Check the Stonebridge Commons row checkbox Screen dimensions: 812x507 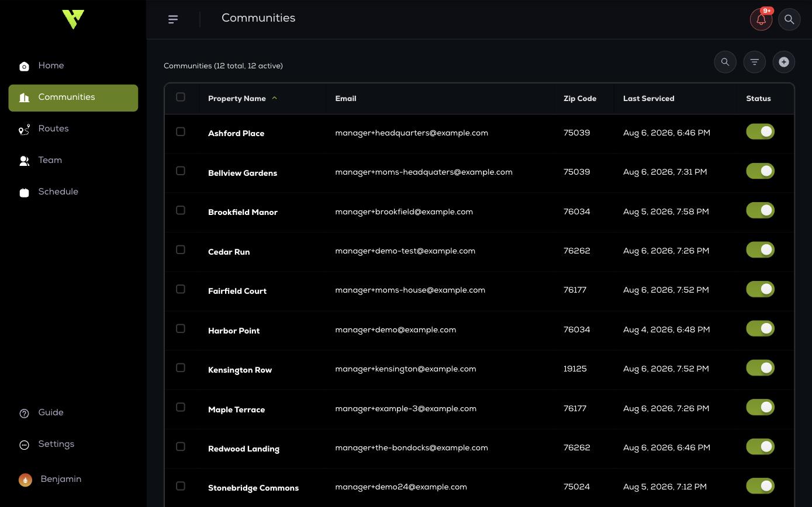pyautogui.click(x=181, y=486)
